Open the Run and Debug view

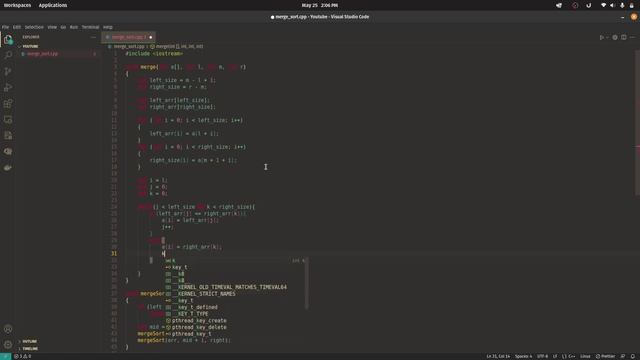(8, 87)
